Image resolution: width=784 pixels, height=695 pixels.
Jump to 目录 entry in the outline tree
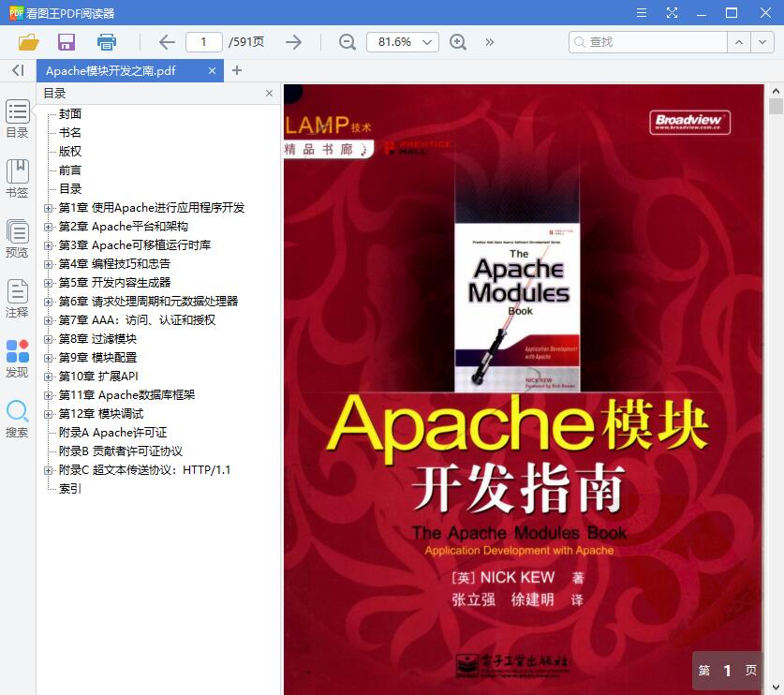click(70, 189)
